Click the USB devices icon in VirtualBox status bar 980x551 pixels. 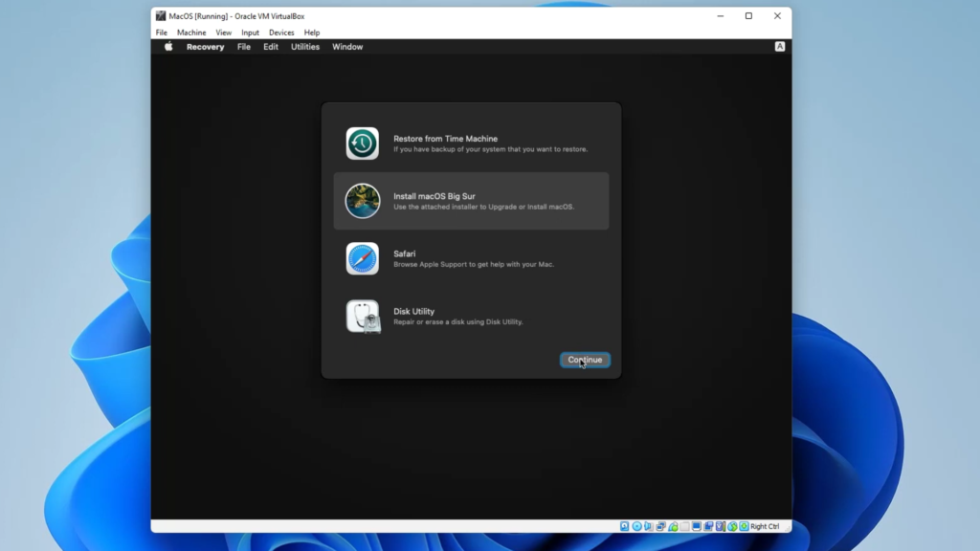(673, 527)
